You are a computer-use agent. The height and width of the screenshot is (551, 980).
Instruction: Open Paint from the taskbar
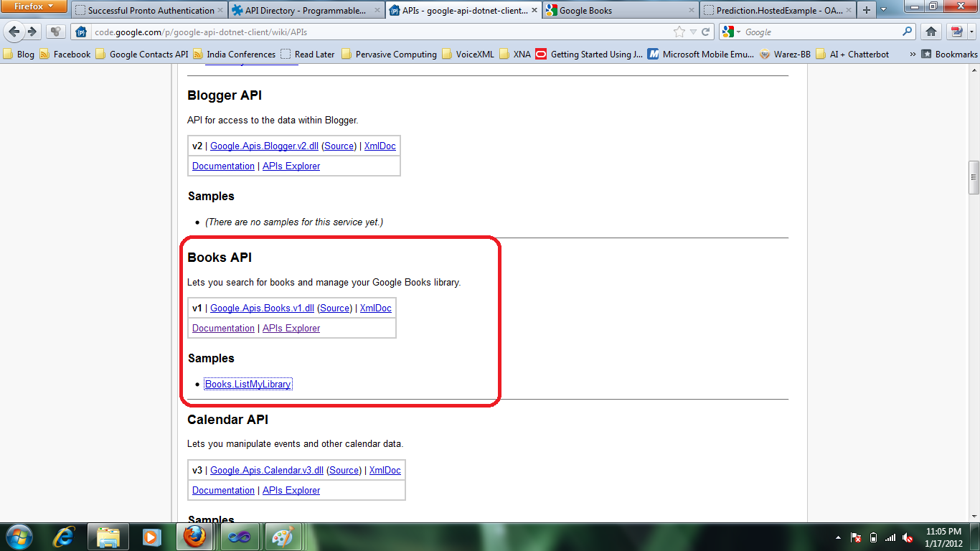[281, 537]
